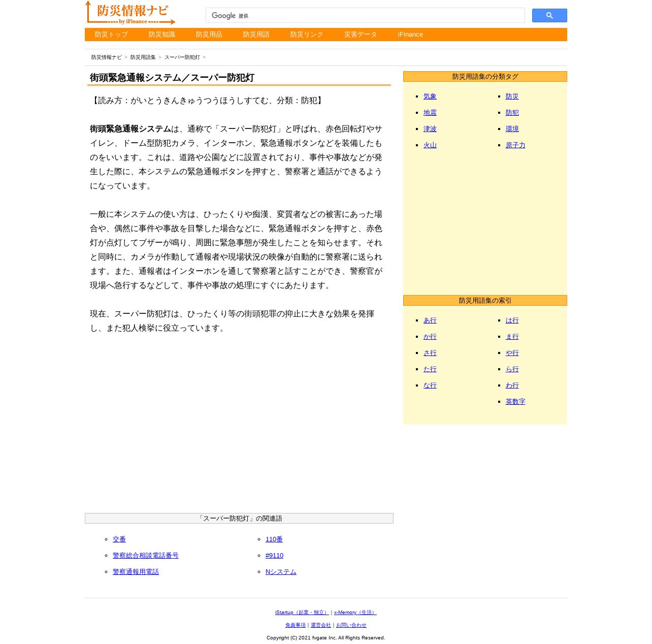Open the related term 110番
The width and height of the screenshot is (652, 644).
click(x=274, y=539)
